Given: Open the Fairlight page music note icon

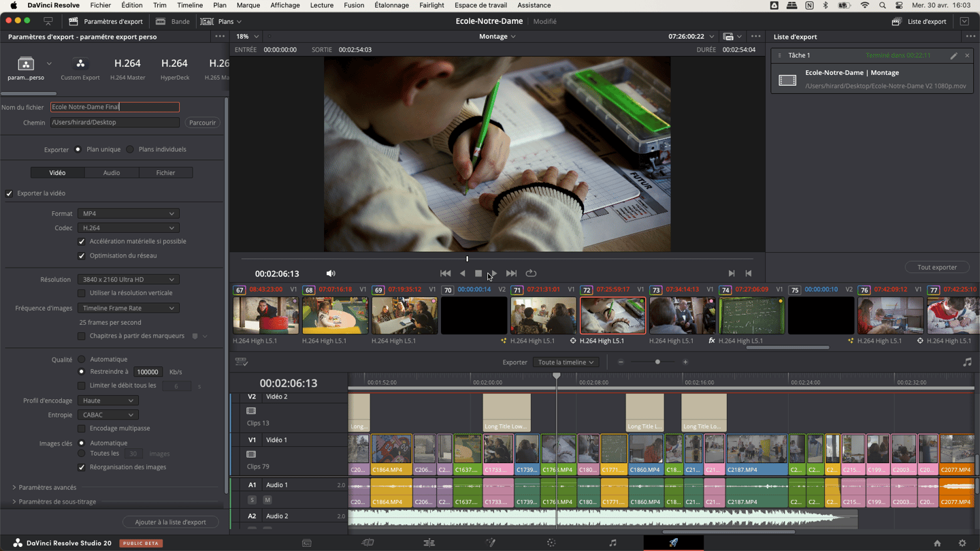Looking at the screenshot, I should tap(612, 543).
